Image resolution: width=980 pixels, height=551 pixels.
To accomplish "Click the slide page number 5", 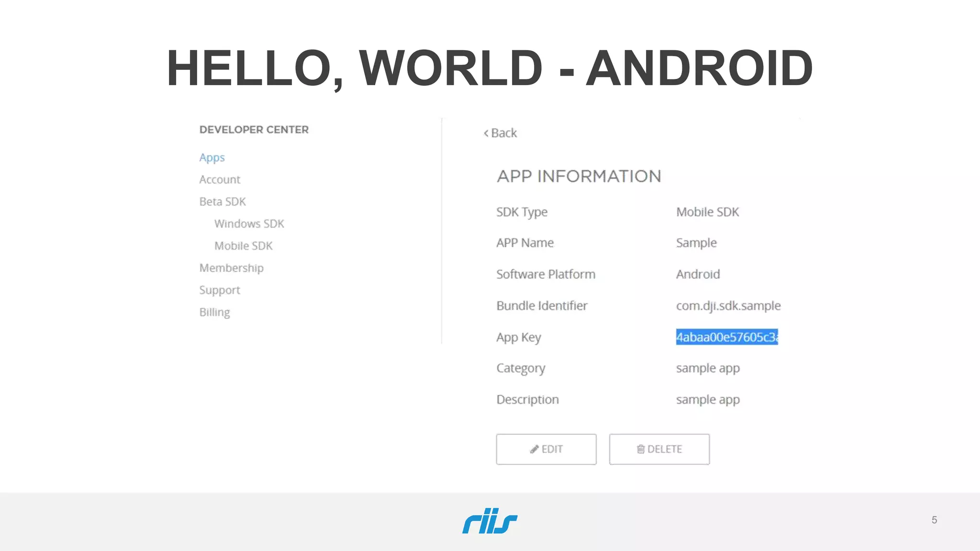I will (934, 520).
